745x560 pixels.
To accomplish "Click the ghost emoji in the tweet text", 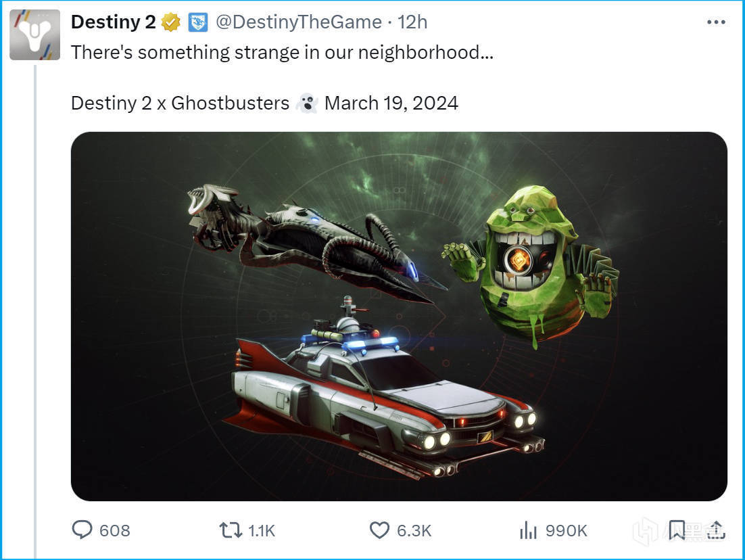I will 307,103.
